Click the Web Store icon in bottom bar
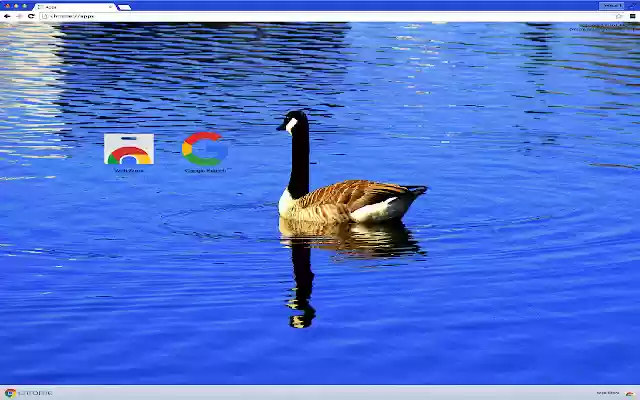 click(630, 393)
